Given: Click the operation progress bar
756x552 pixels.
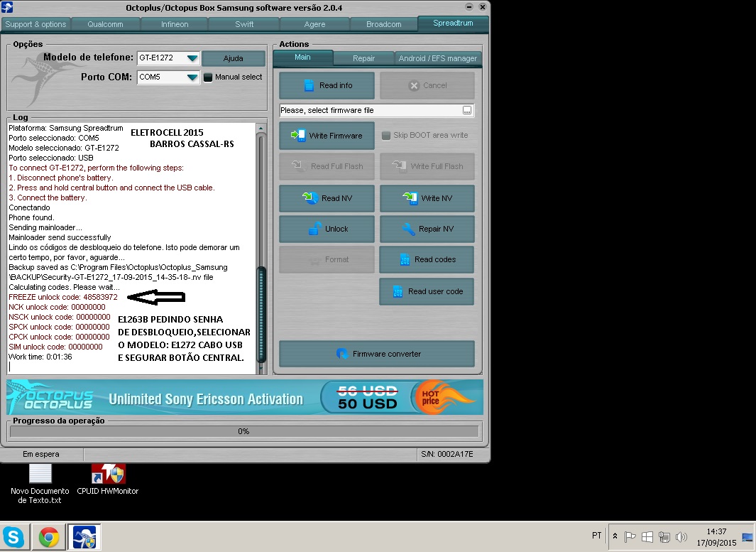Looking at the screenshot, I should (244, 431).
